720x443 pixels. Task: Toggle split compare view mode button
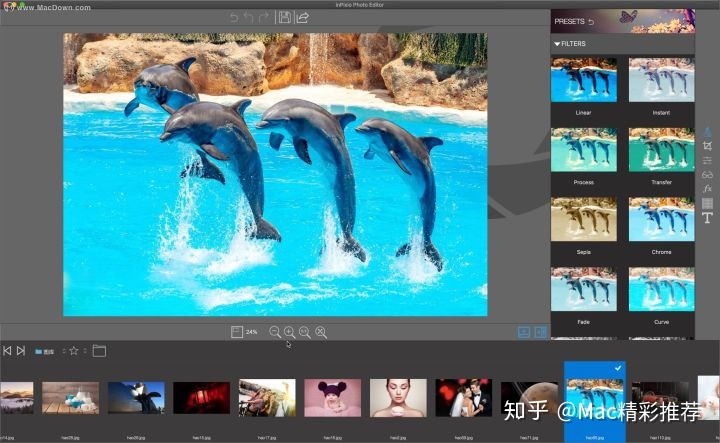[x=540, y=331]
